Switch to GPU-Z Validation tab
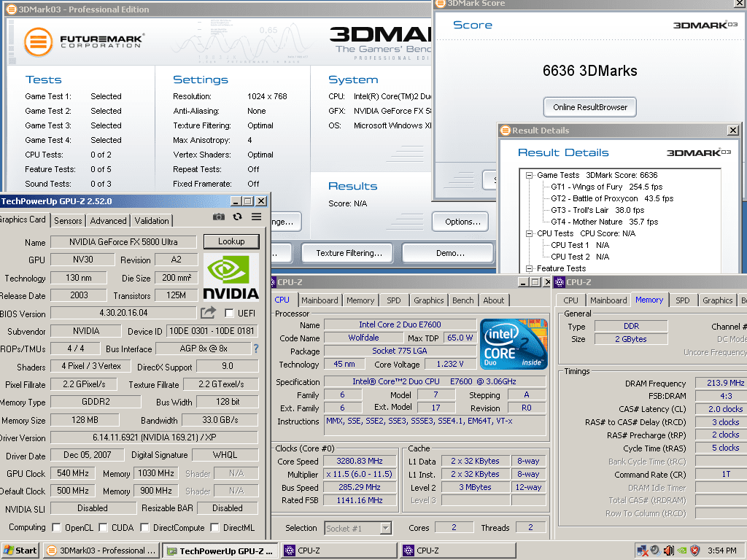 (x=152, y=220)
